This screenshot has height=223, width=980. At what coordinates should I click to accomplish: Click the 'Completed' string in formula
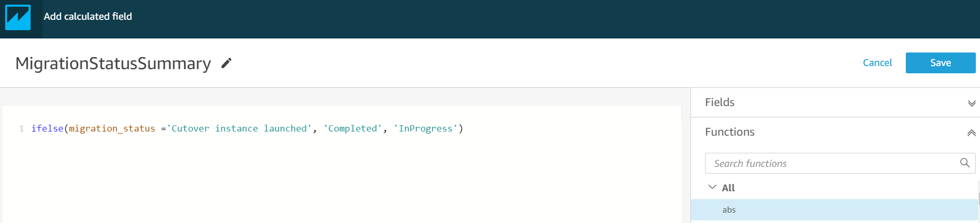[x=353, y=128]
